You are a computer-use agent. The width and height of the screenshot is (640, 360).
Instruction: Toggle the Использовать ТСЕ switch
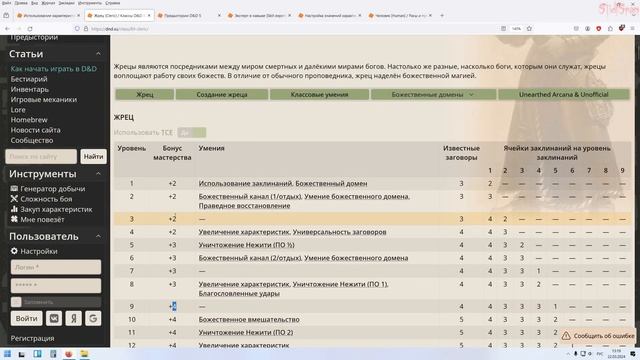tap(192, 132)
